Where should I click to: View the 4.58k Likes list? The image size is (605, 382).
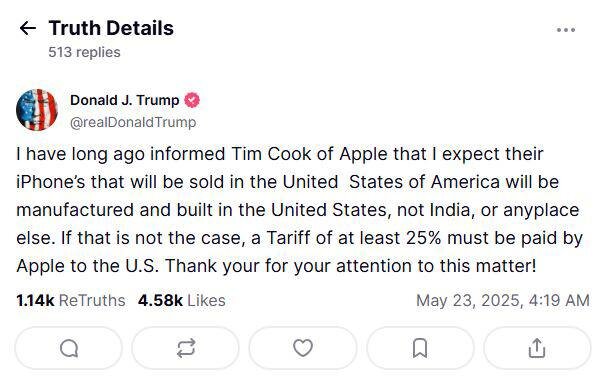(182, 301)
